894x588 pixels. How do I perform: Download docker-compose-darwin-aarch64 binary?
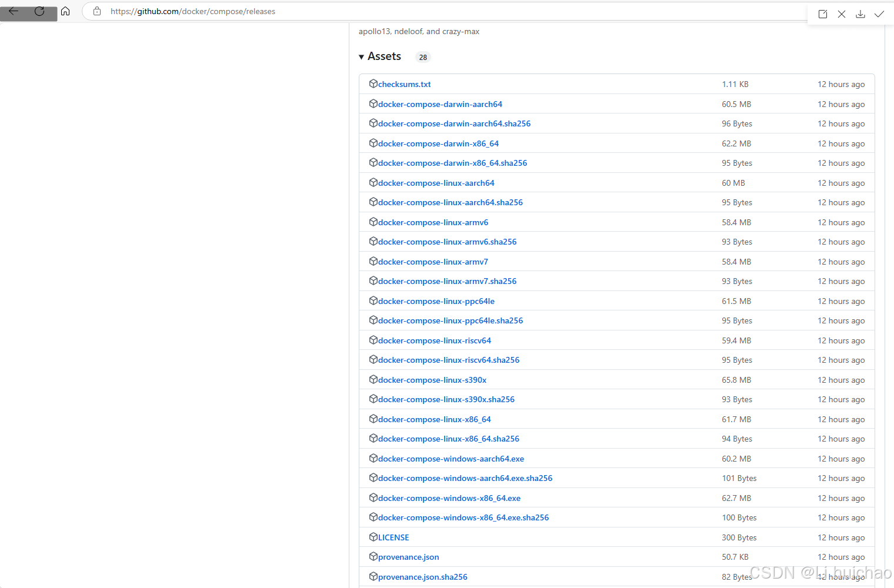[x=440, y=104]
